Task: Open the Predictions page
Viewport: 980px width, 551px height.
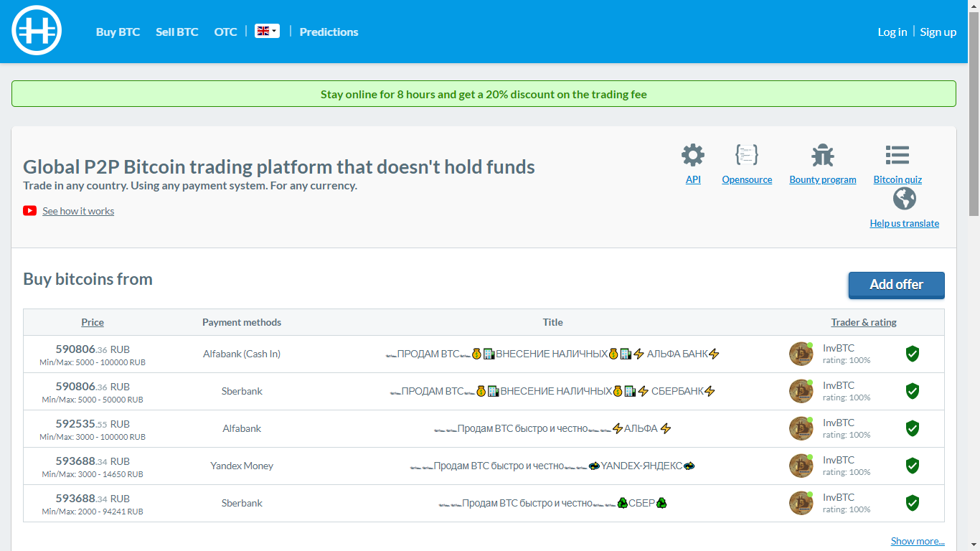Action: tap(329, 32)
